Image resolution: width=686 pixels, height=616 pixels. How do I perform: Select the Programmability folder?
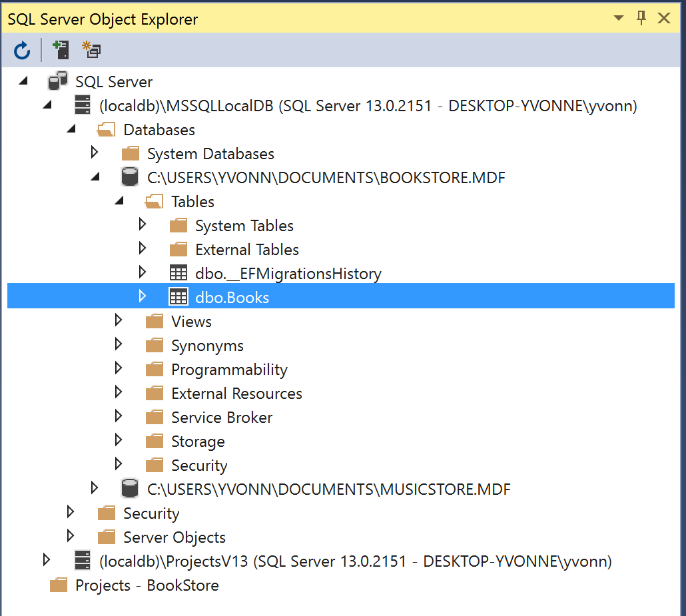pyautogui.click(x=229, y=369)
